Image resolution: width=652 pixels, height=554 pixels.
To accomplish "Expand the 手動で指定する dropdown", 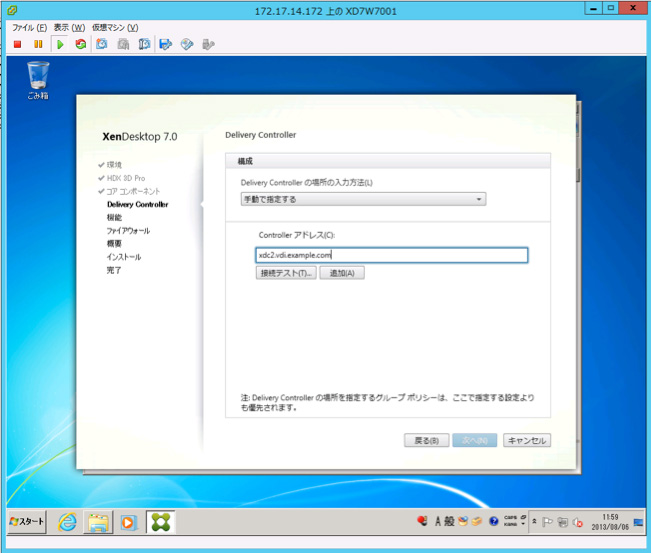I will pos(363,199).
